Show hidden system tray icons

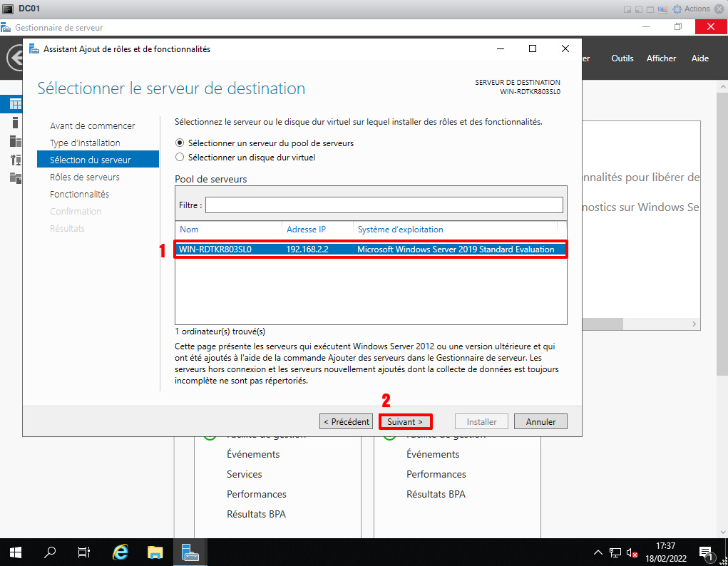point(598,553)
